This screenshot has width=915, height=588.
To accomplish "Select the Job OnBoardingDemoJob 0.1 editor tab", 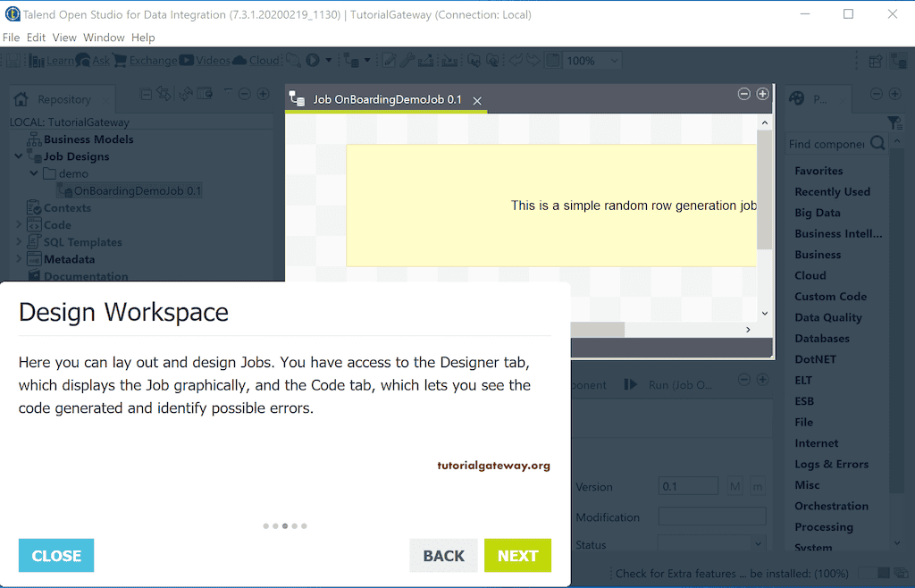I will 387,100.
